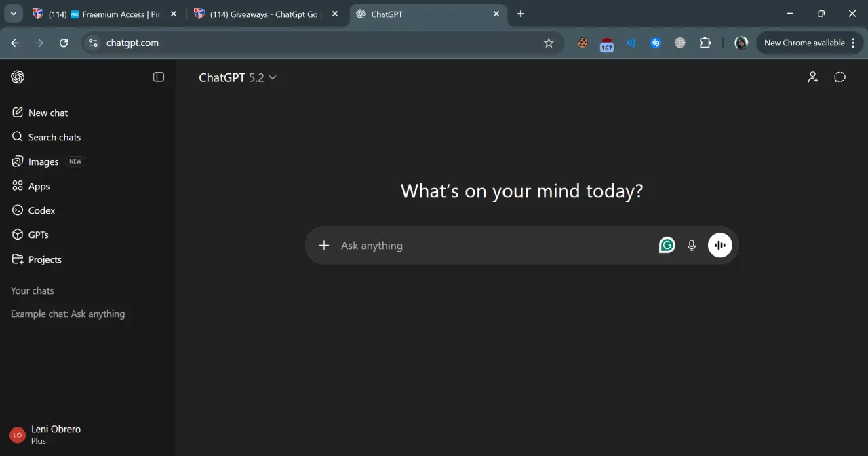Click the plus attach button in prompt box

[x=324, y=245]
